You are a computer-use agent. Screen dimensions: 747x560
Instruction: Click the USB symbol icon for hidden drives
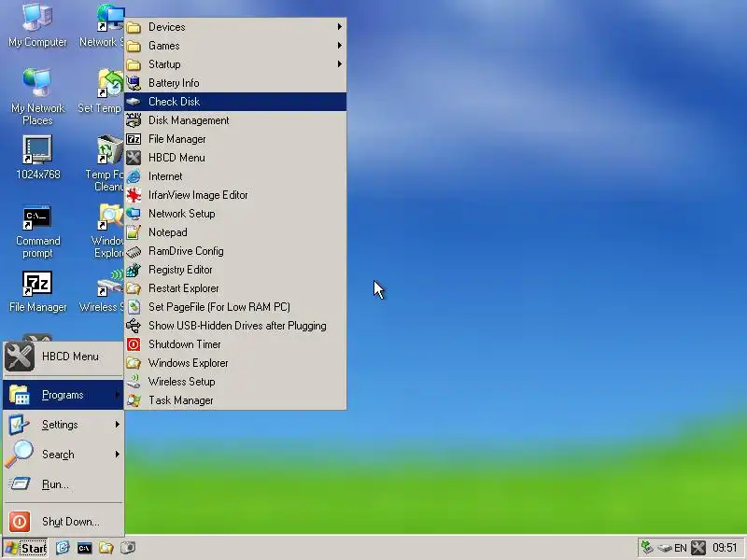click(134, 326)
